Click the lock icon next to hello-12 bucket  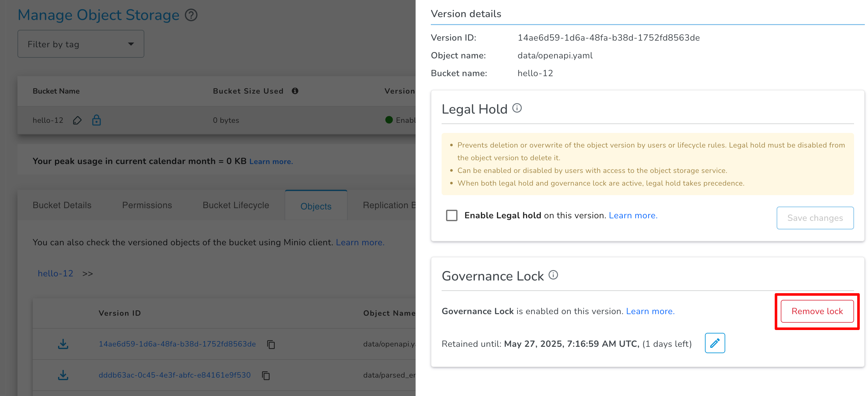click(96, 120)
